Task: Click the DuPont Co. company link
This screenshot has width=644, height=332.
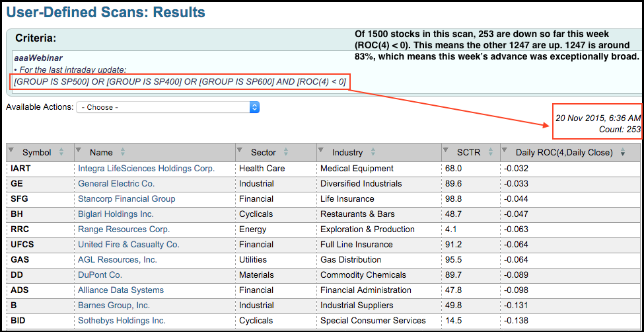Action: [x=100, y=275]
